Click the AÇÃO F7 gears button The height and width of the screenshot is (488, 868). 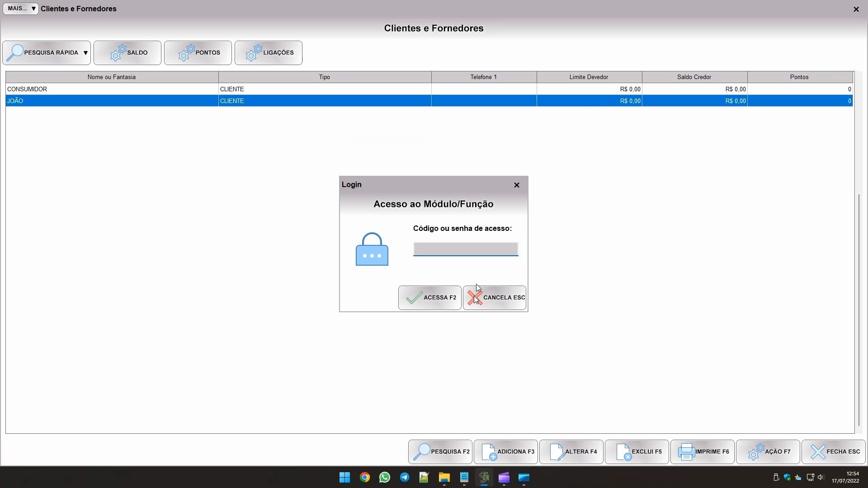(x=768, y=452)
